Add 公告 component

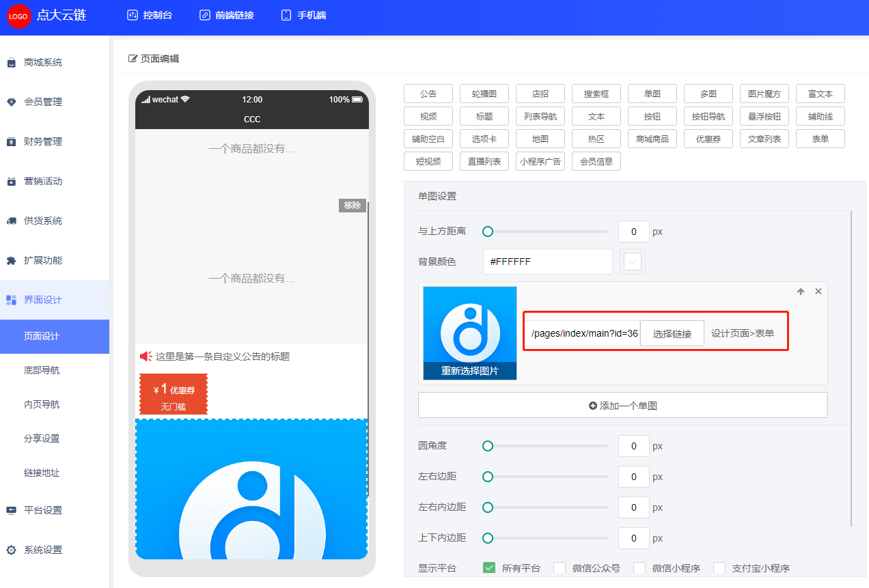[x=428, y=94]
